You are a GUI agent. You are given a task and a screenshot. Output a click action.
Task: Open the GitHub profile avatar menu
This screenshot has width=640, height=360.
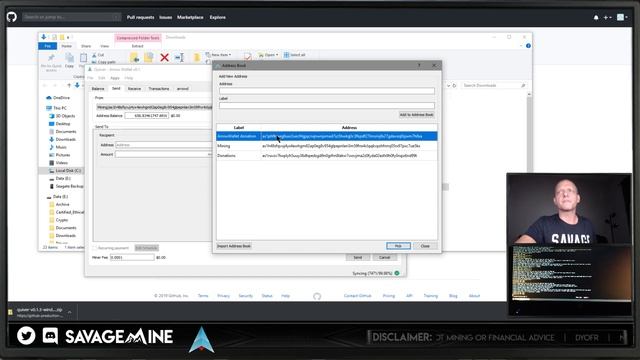pos(622,17)
